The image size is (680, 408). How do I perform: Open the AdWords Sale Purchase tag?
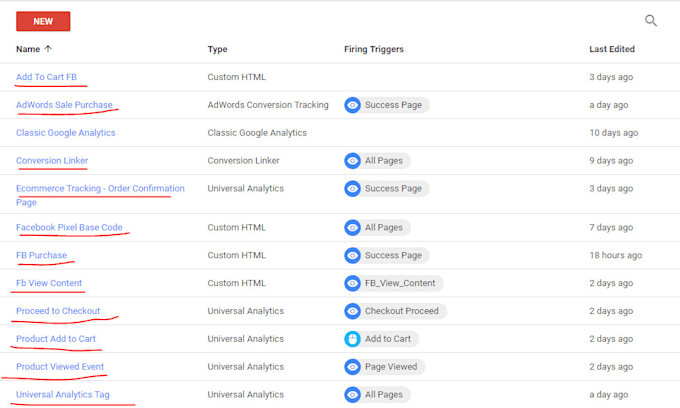(x=64, y=105)
